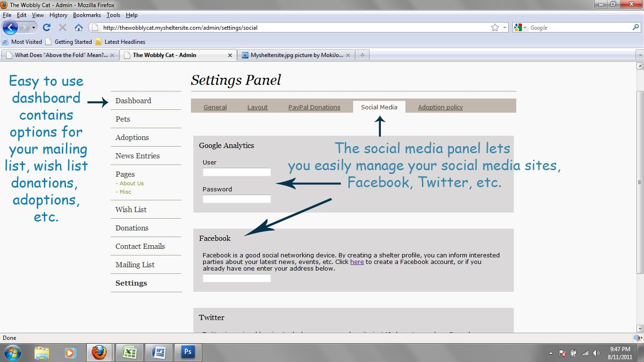Open Donations in sidebar
The image size is (644, 362).
pos(132,228)
